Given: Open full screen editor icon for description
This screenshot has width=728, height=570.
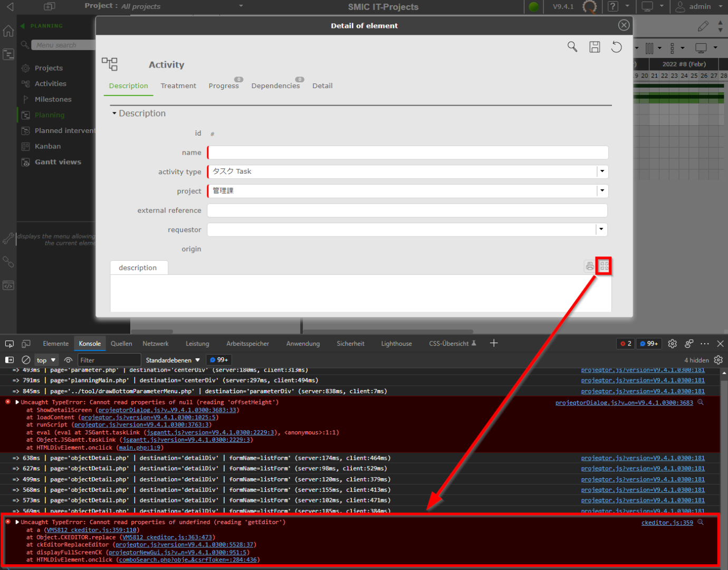Looking at the screenshot, I should click(x=604, y=267).
